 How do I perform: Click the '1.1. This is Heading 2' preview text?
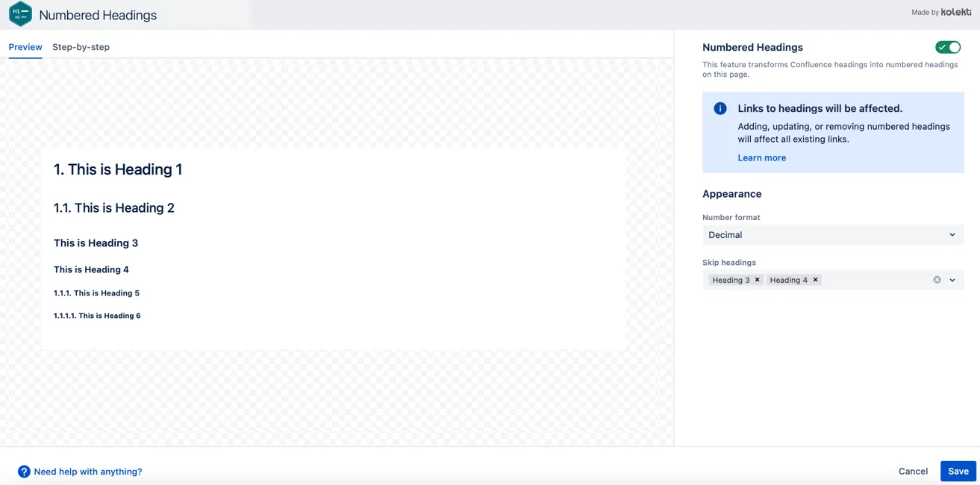tap(114, 208)
